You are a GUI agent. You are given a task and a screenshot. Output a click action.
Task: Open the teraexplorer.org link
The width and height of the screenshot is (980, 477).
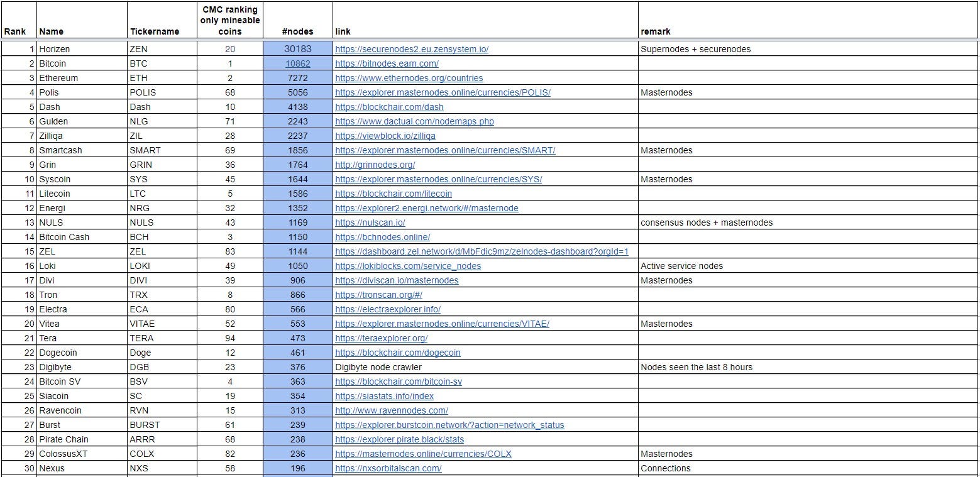[381, 338]
